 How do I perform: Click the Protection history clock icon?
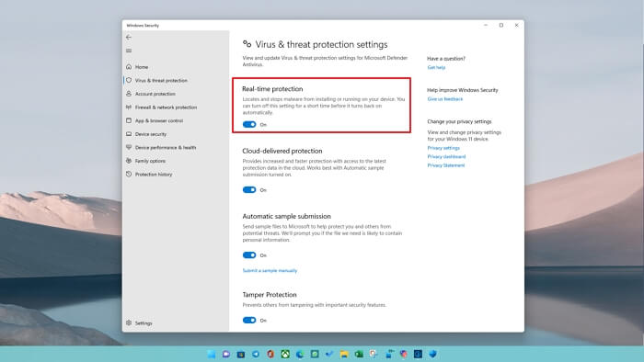129,175
